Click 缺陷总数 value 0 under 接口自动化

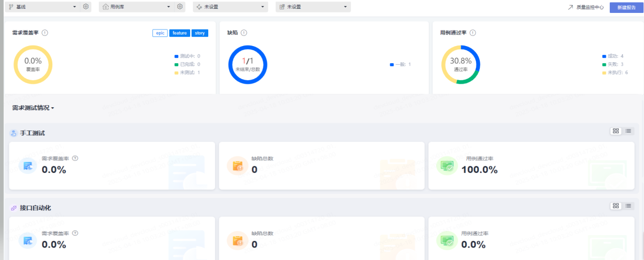click(x=254, y=244)
